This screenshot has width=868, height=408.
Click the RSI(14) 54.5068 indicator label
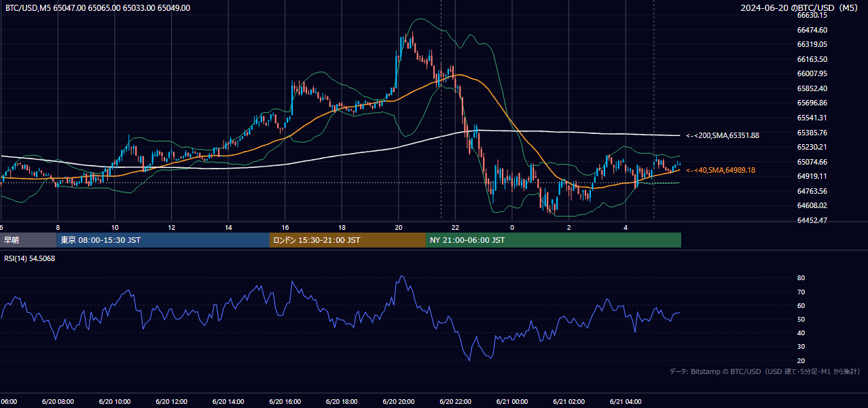point(30,258)
